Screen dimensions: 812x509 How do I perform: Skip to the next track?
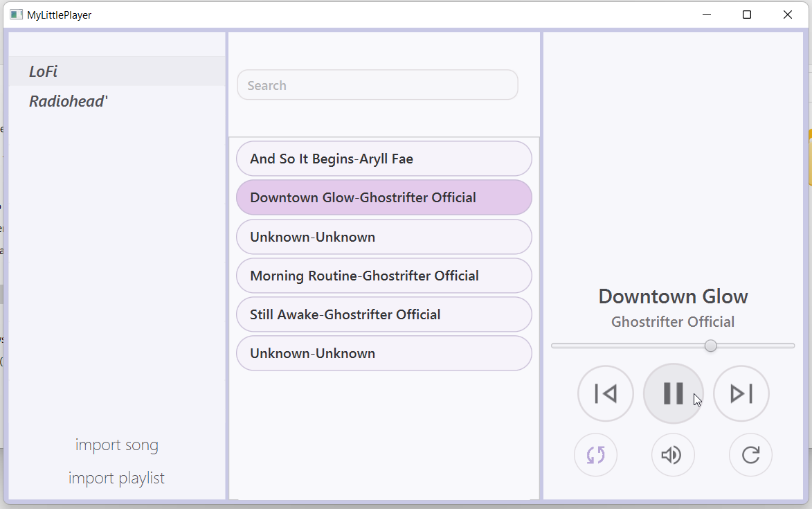coord(741,393)
